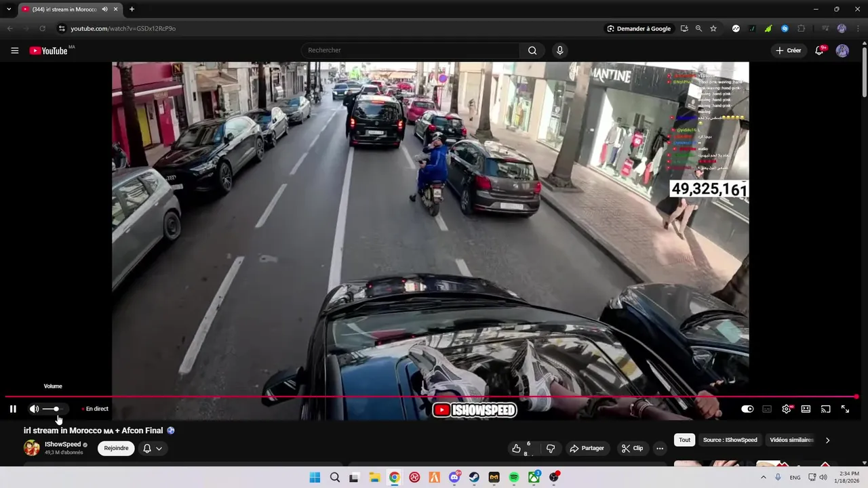Click the browser address bar URL
Viewport: 868px width, 488px height.
click(123, 28)
